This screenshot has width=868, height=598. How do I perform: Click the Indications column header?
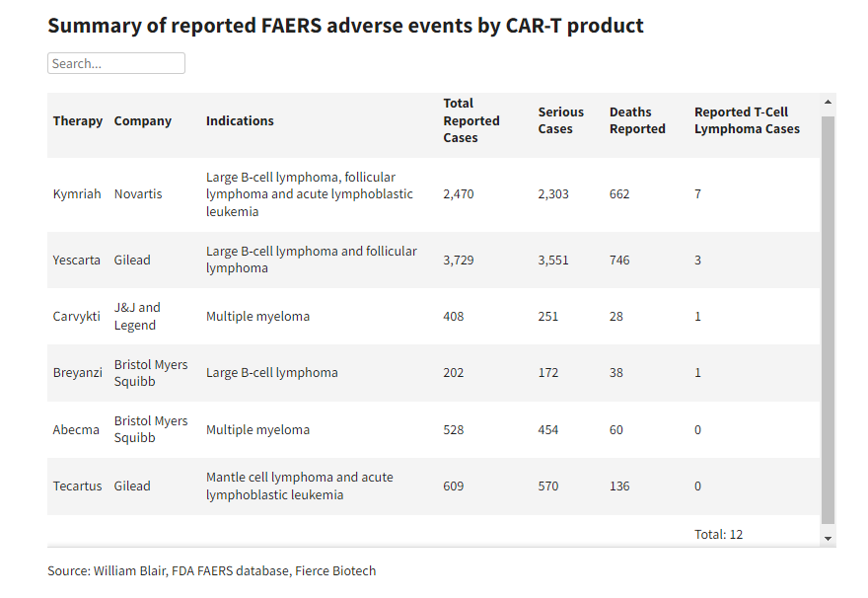[x=240, y=121]
